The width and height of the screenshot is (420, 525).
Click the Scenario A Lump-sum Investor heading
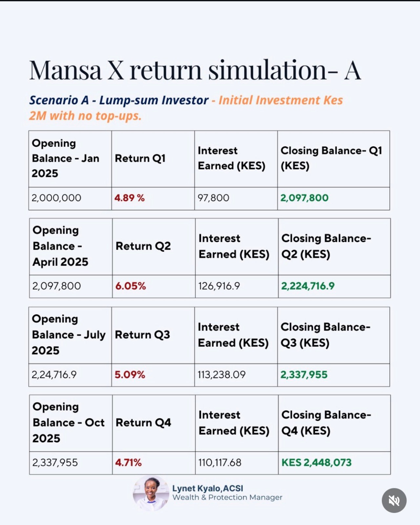tap(119, 100)
